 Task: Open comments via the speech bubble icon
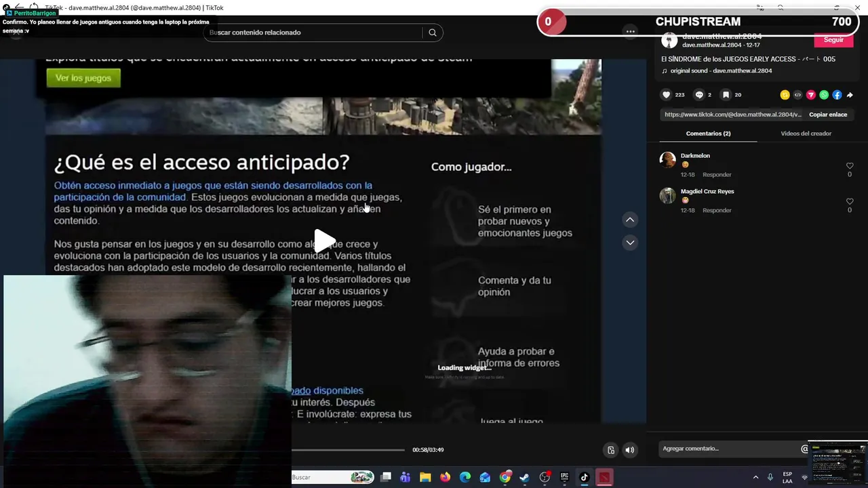tap(699, 95)
